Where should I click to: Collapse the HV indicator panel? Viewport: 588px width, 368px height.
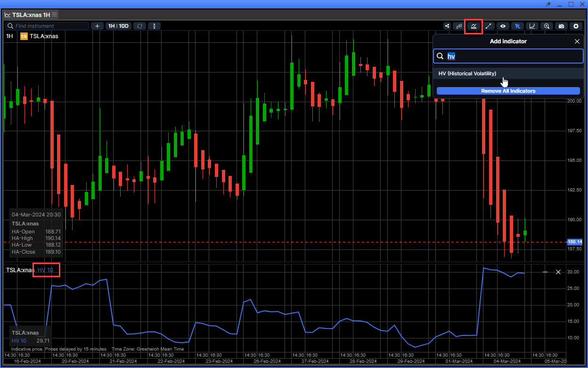545,272
